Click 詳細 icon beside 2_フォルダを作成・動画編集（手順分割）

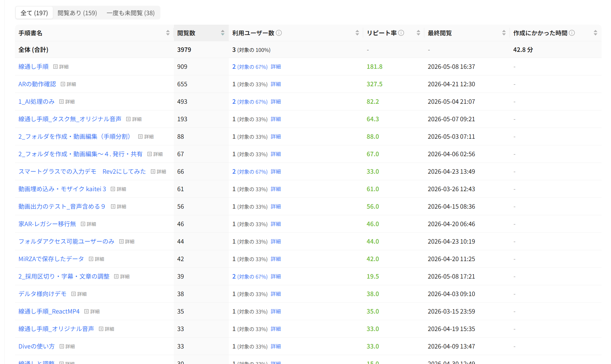146,137
